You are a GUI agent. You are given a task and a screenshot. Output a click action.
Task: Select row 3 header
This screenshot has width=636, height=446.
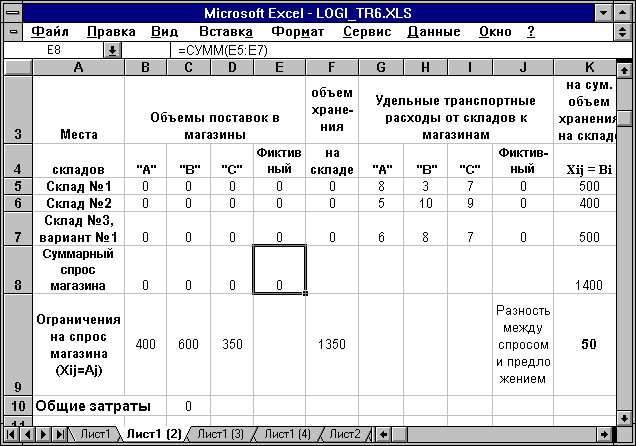18,109
